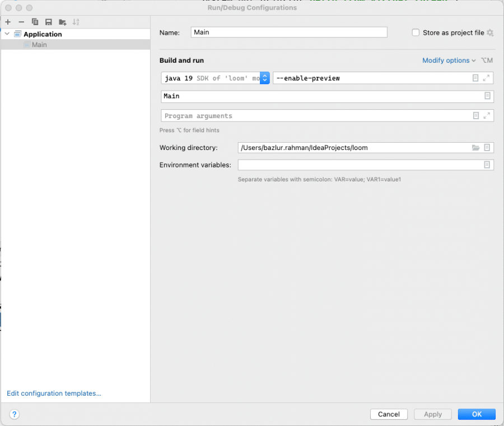The height and width of the screenshot is (426, 504).
Task: Copy configuration using the duplicate icon
Action: (x=35, y=22)
